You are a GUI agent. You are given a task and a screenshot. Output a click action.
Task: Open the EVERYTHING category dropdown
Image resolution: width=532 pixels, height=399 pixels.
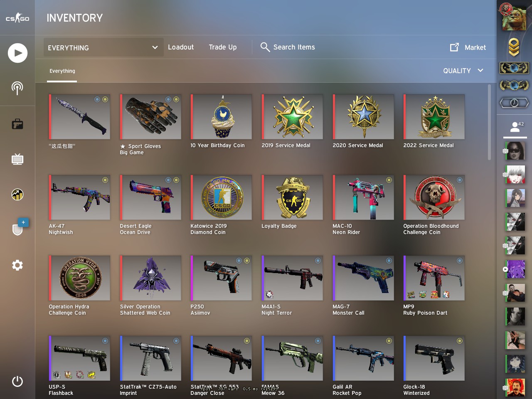click(x=103, y=48)
